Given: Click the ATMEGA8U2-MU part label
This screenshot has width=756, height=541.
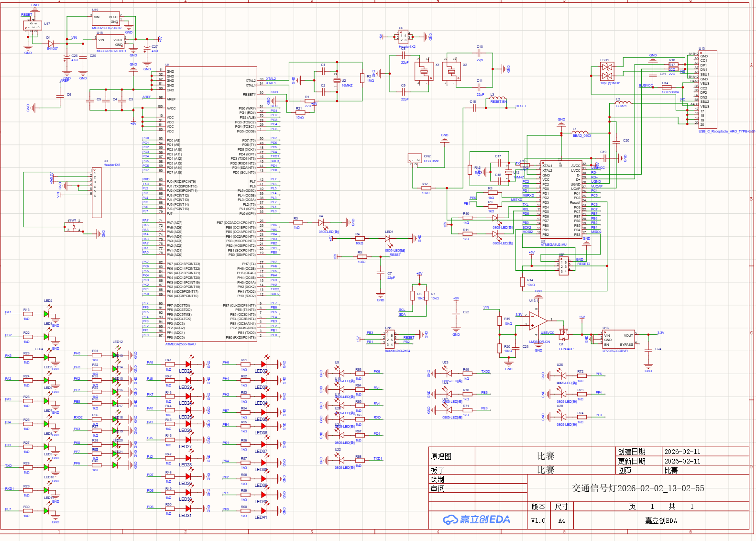Looking at the screenshot, I should pos(553,244).
